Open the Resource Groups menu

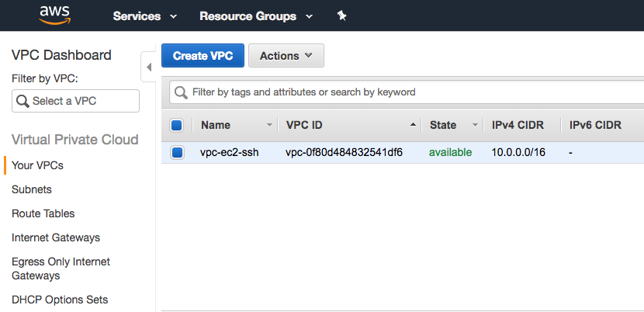click(256, 16)
